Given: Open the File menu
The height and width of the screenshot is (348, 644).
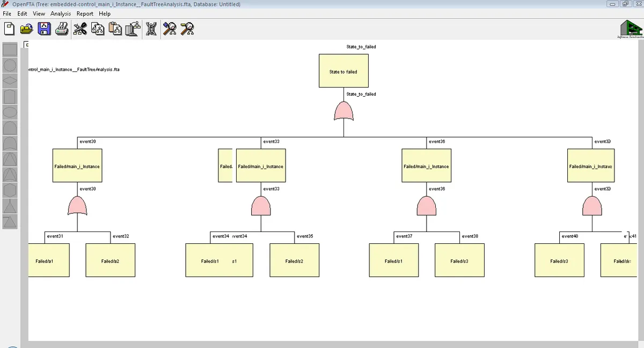Looking at the screenshot, I should [8, 13].
